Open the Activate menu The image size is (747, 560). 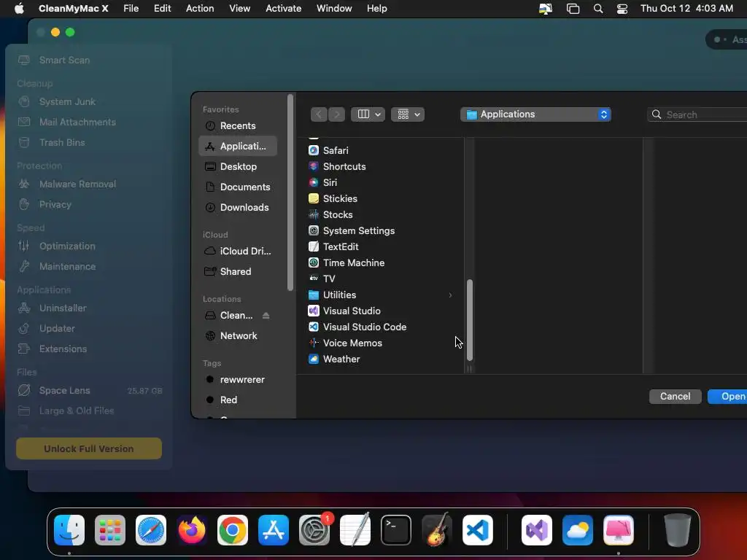(284, 9)
